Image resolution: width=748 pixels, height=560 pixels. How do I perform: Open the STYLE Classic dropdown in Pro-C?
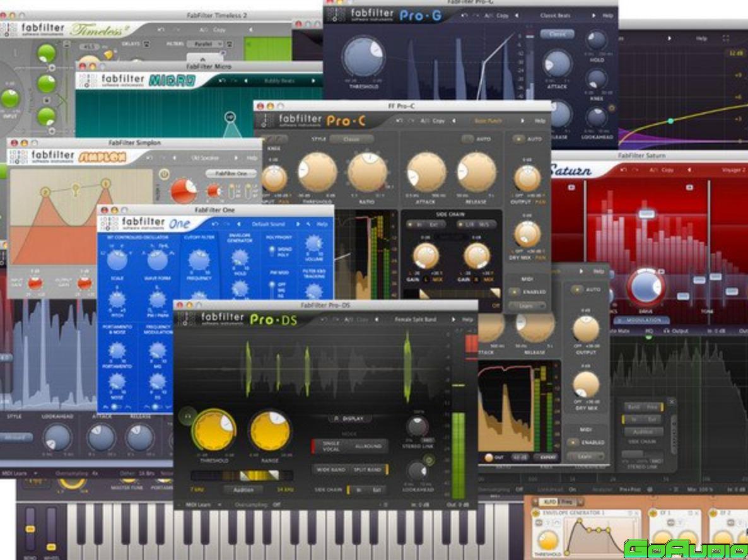(x=351, y=139)
